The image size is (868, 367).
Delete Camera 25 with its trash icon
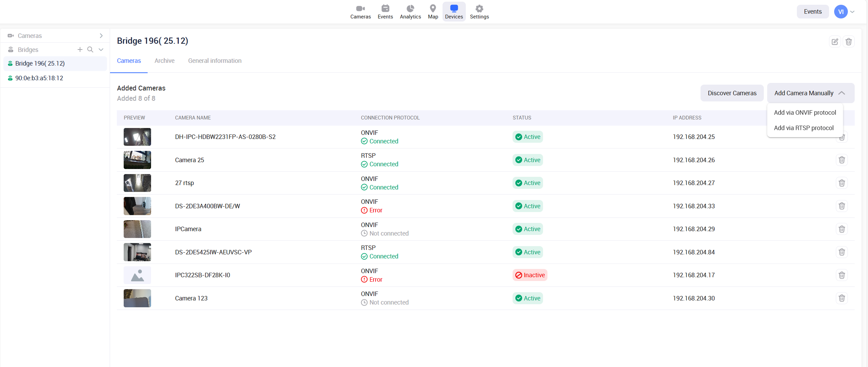[842, 160]
